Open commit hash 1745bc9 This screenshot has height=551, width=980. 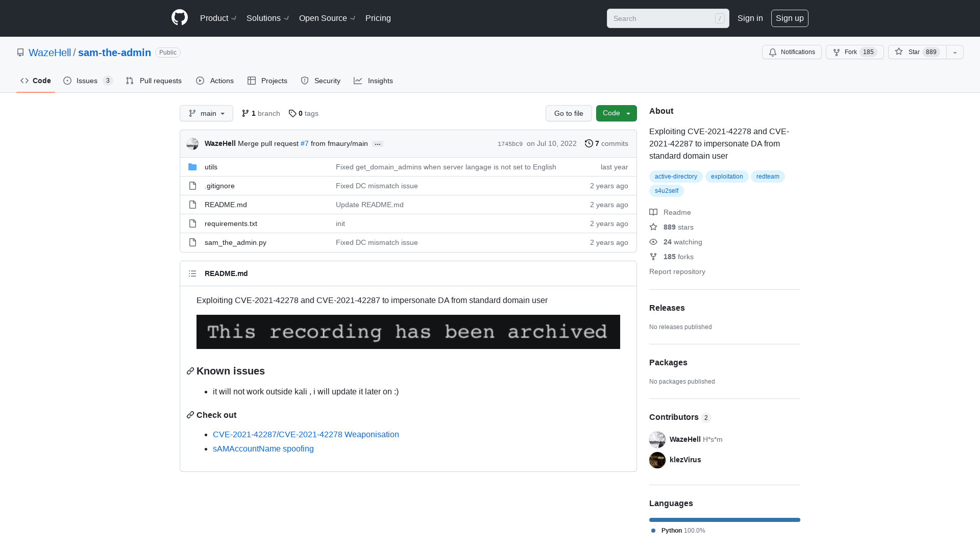(510, 144)
